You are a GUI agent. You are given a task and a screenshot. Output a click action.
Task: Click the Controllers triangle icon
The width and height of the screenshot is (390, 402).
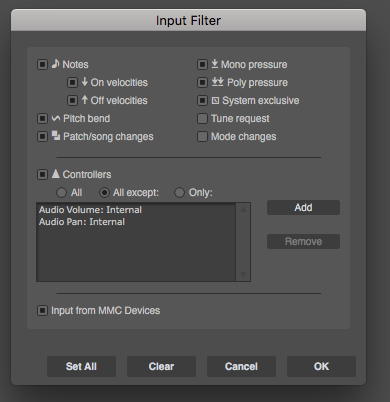click(x=56, y=174)
